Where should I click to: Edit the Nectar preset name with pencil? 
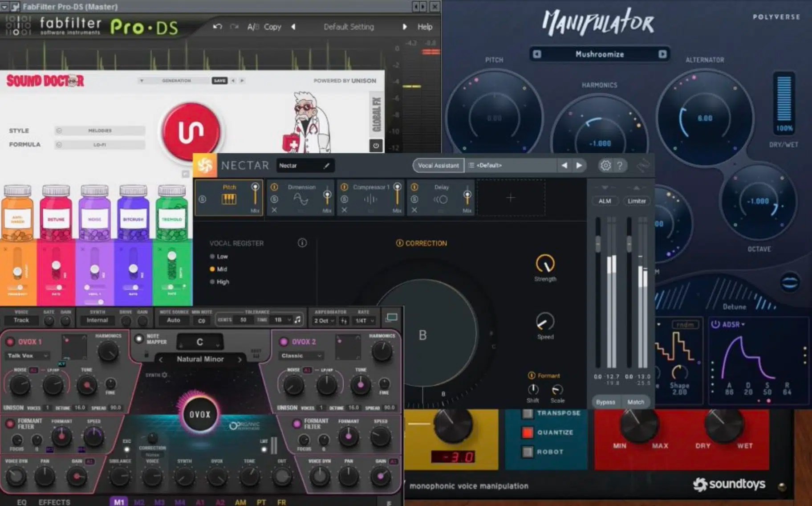pos(326,166)
